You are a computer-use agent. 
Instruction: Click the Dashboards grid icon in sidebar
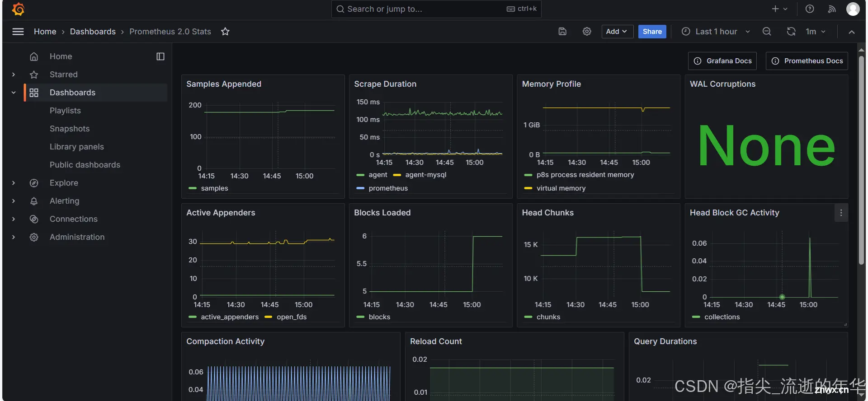[34, 93]
